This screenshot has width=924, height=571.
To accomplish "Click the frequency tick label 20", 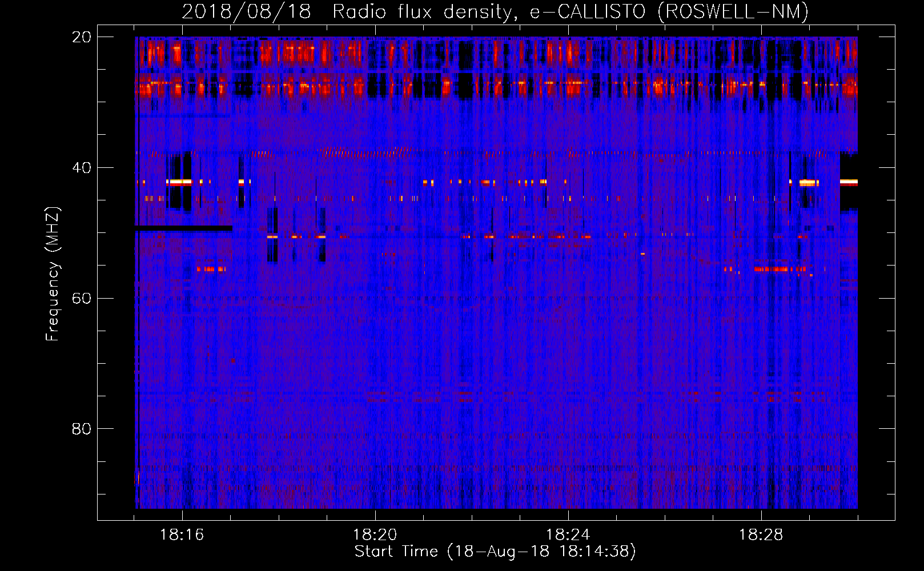I will click(x=82, y=37).
